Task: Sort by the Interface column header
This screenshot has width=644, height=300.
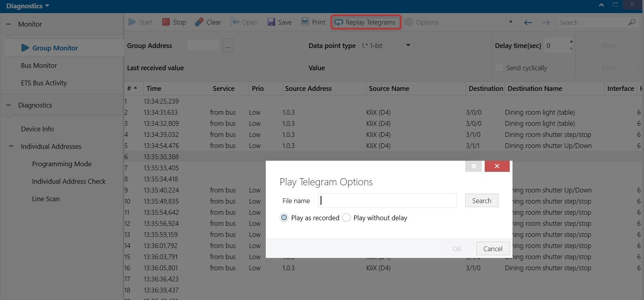Action: pyautogui.click(x=621, y=88)
